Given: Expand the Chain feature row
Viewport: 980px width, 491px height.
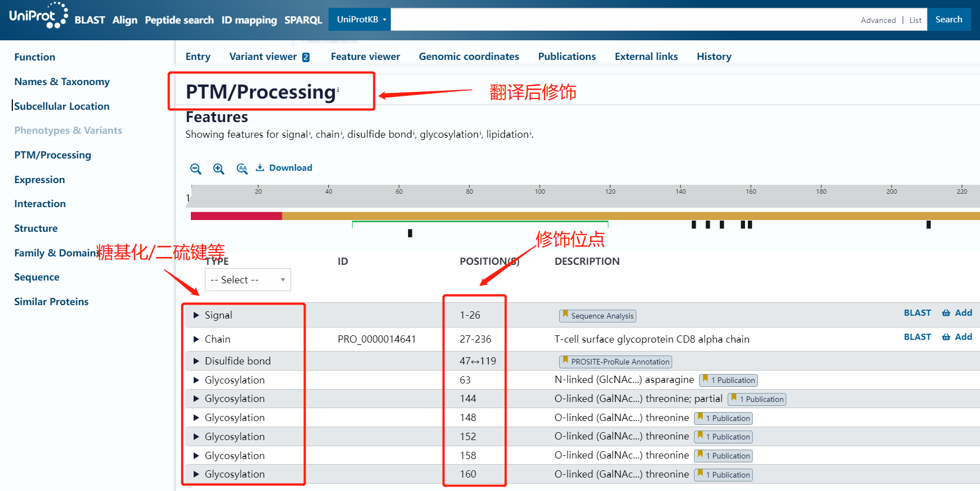Looking at the screenshot, I should point(196,339).
